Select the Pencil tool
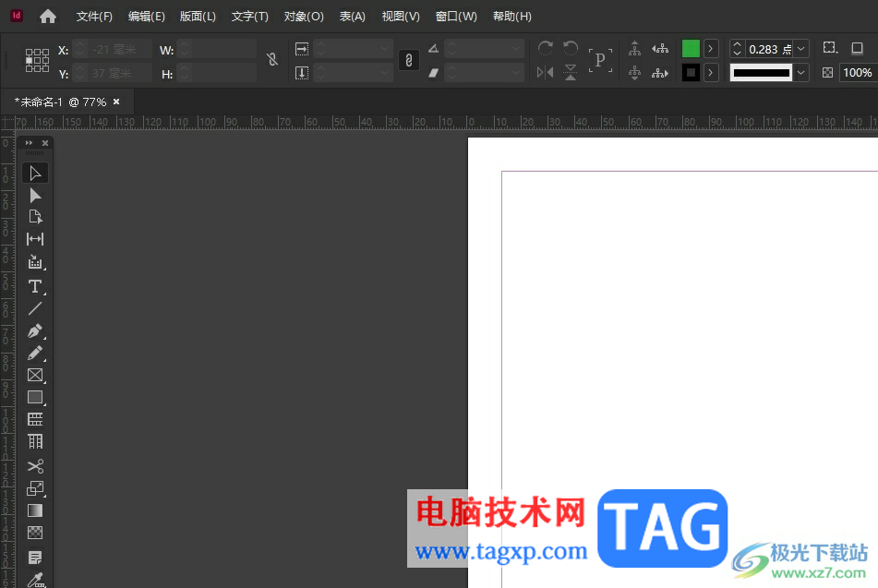 (x=35, y=353)
